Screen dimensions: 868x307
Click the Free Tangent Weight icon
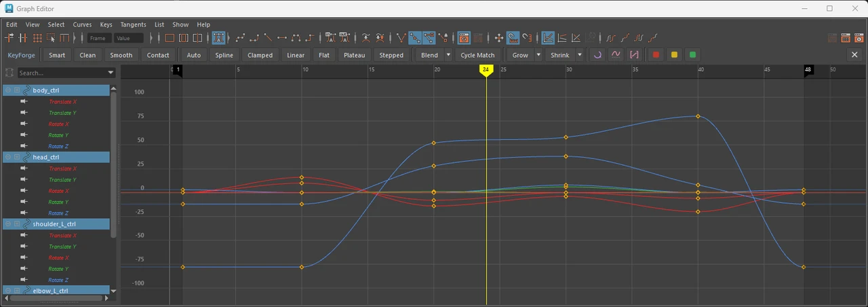tap(429, 38)
